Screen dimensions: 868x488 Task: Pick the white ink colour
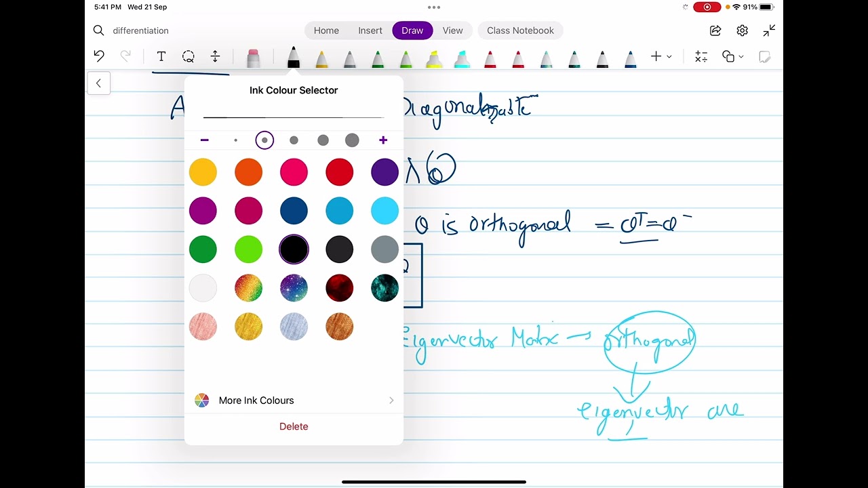(x=203, y=288)
